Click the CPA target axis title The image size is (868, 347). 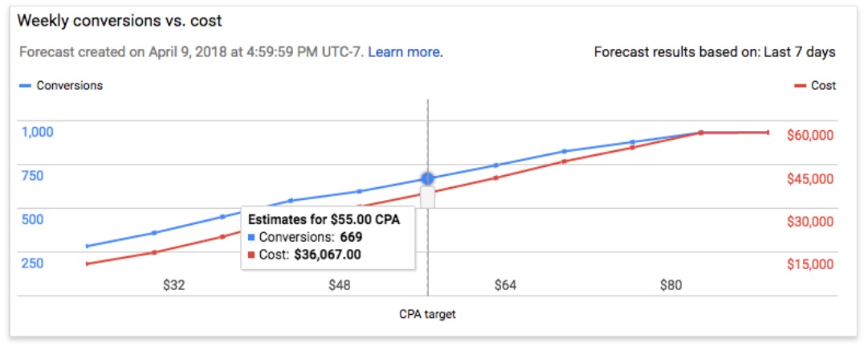427,314
